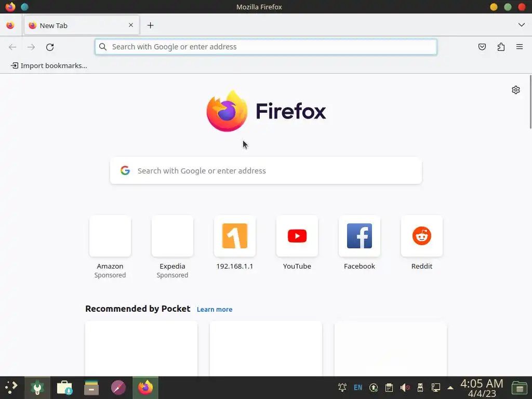Open the file manager taskbar icon
Image resolution: width=532 pixels, height=399 pixels.
91,388
